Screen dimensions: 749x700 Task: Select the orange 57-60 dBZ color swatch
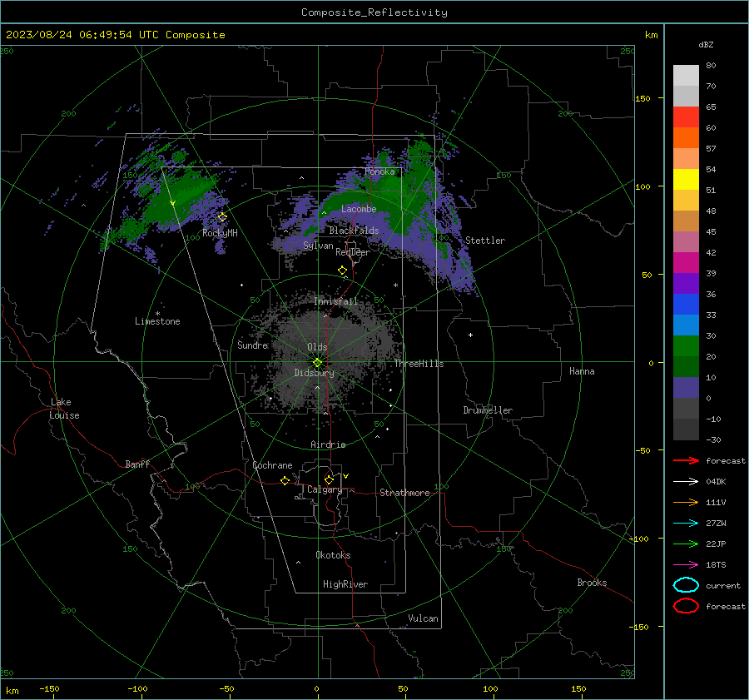point(686,138)
